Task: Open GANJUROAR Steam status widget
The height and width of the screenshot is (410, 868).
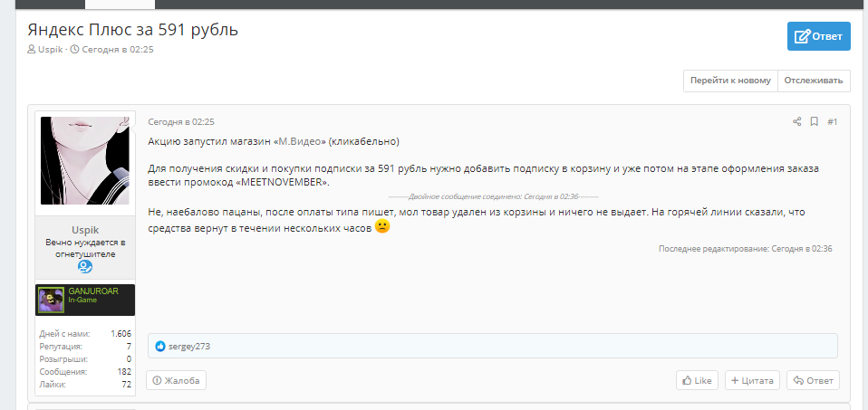Action: (85, 300)
